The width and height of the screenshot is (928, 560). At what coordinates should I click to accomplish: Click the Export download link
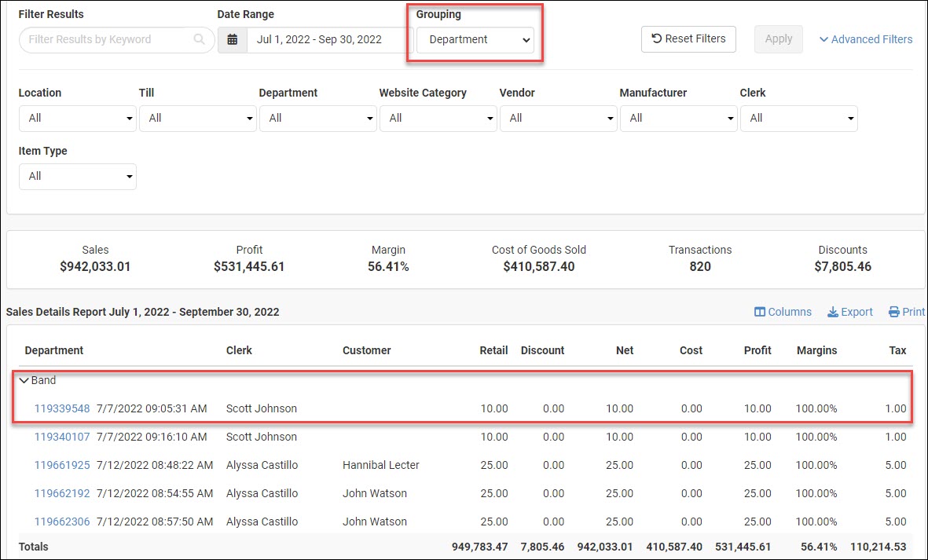pyautogui.click(x=849, y=312)
